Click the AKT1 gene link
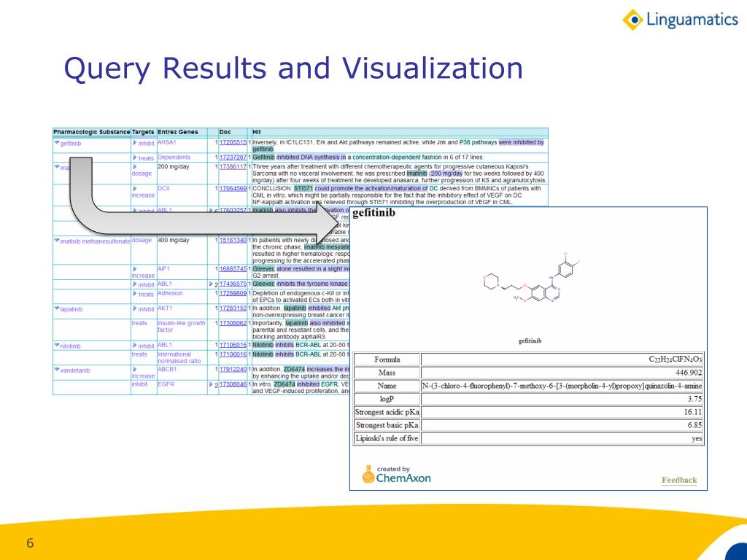Viewport: 747px width, 560px height. [x=165, y=308]
